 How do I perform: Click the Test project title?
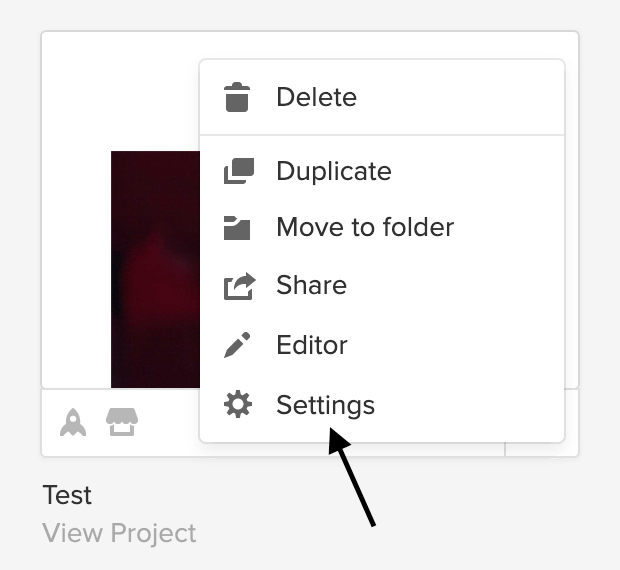[x=67, y=495]
